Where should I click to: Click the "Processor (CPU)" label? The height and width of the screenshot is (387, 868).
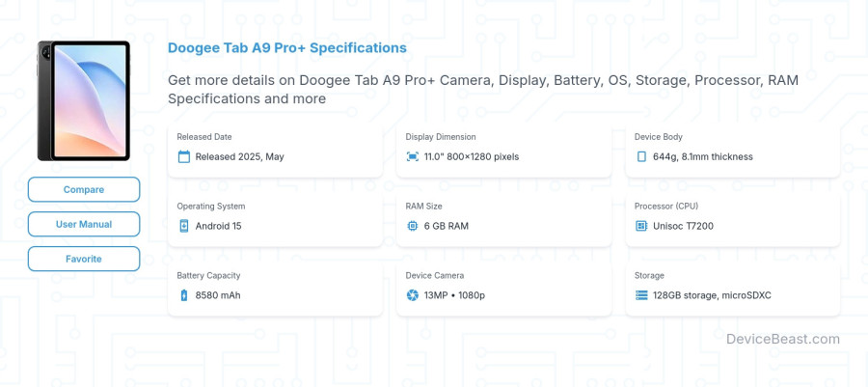666,206
